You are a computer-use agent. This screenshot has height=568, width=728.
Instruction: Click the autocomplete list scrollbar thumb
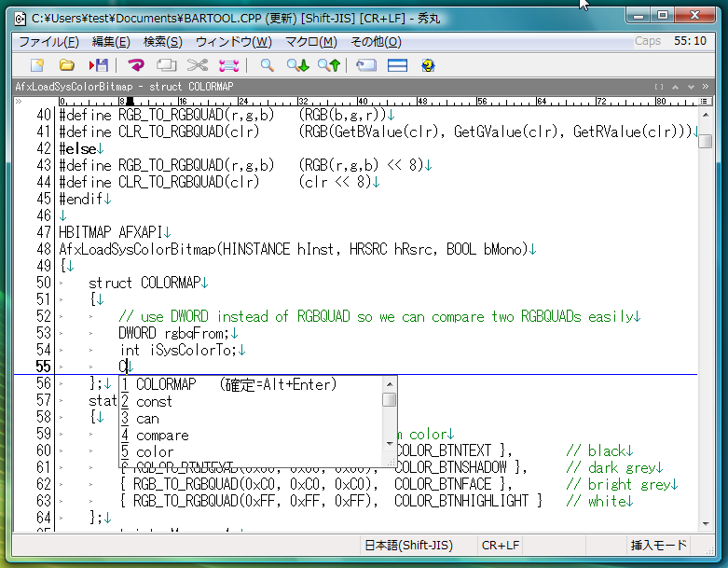(x=390, y=400)
